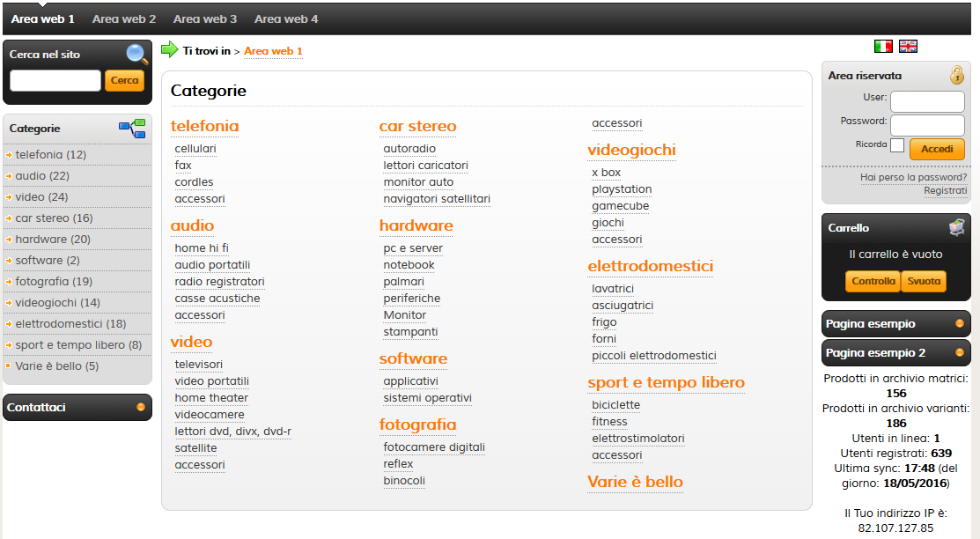Expand the Pagina esempio 2 panel

(x=960, y=353)
